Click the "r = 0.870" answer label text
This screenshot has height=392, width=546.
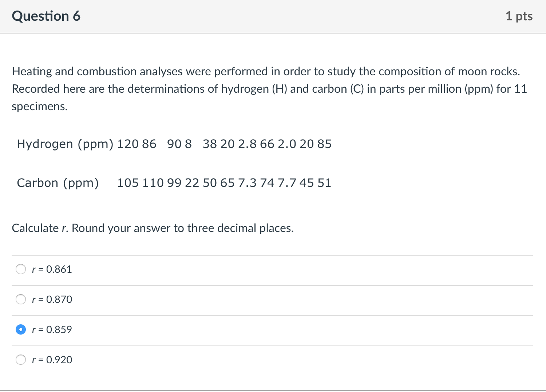(52, 299)
